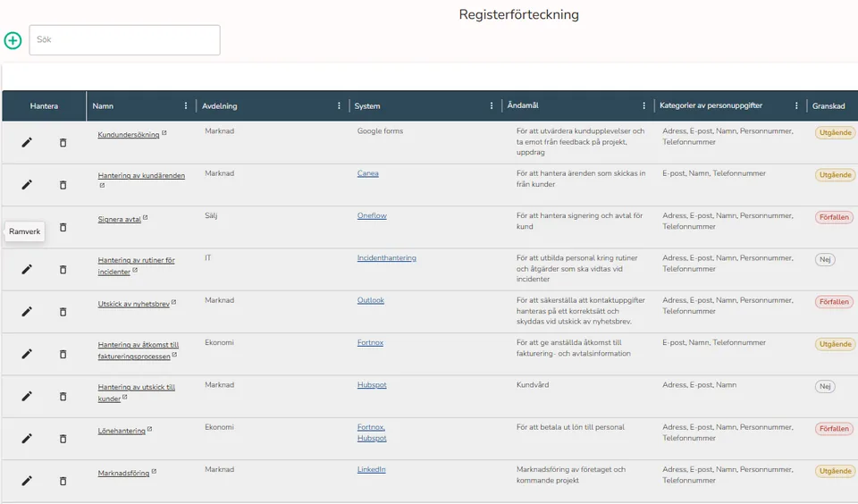Viewport: 858px width, 504px height.
Task: Delete the Lönehantering row
Action: [63, 439]
